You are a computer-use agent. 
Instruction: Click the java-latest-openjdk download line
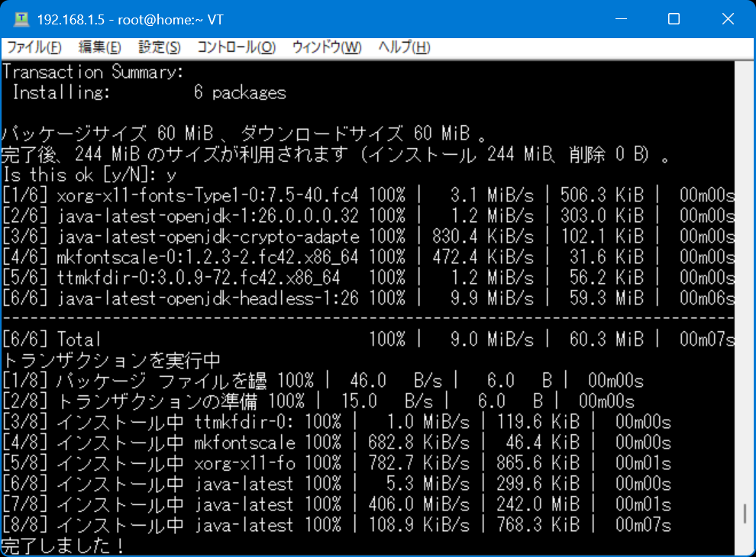coord(229,216)
